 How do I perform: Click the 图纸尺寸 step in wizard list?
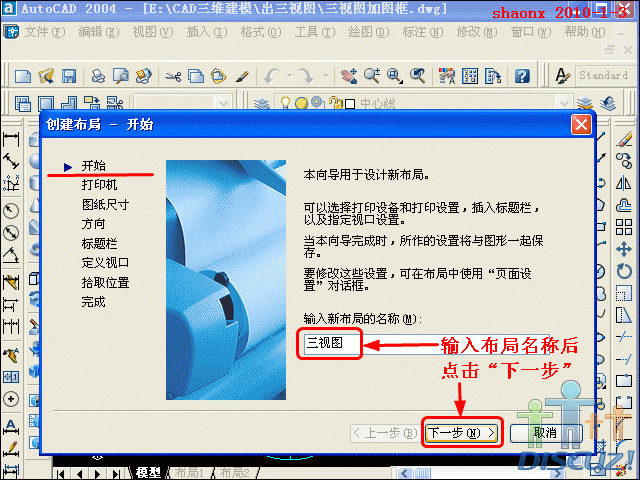point(105,204)
